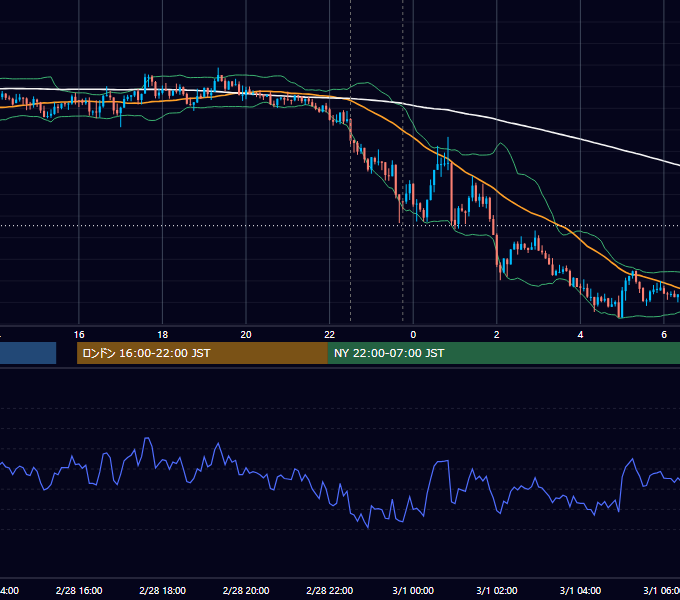Click the 18 hour label on price chart axis

[163, 335]
